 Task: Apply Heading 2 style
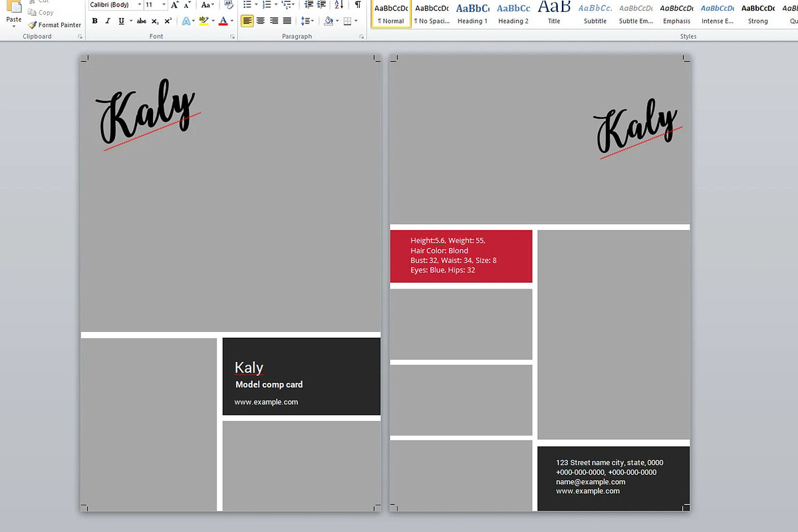pos(513,13)
